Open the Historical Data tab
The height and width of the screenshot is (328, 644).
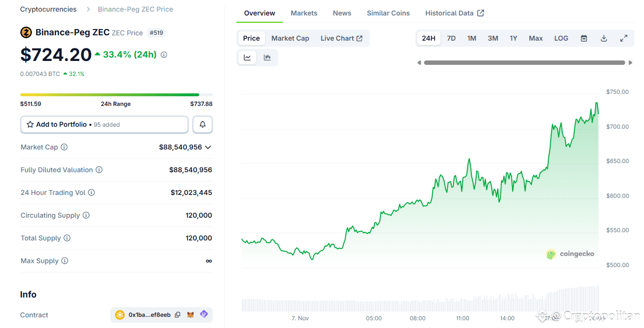pos(449,13)
